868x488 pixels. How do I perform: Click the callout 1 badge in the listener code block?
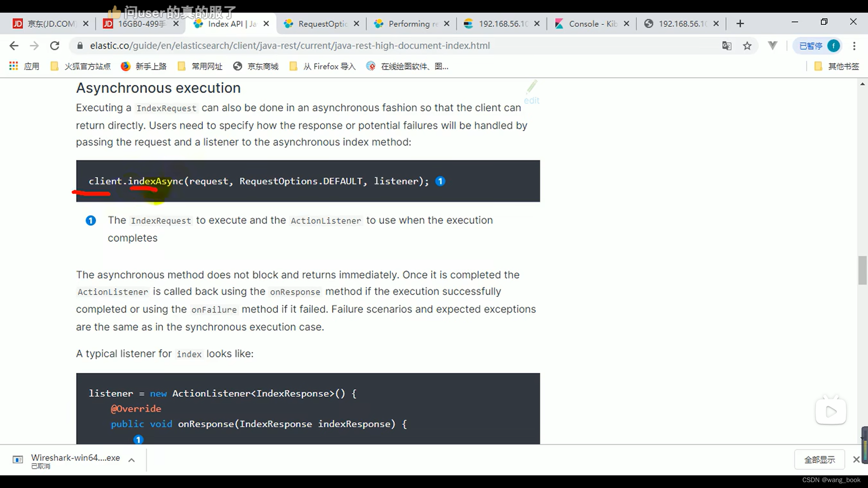pos(138,439)
